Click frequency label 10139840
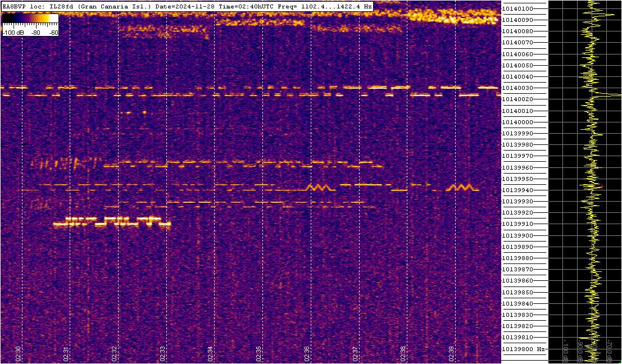 (517, 304)
